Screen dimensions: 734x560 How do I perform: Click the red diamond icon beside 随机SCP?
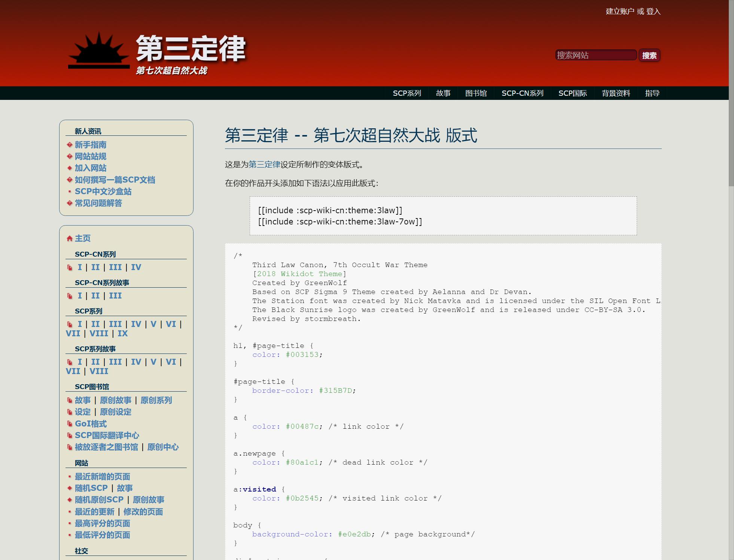click(x=70, y=488)
